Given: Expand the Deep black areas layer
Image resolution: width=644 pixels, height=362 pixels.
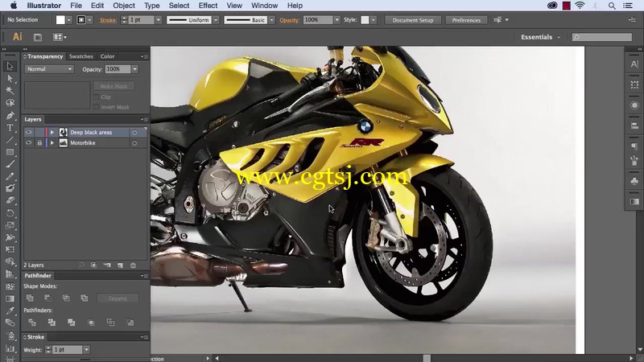Looking at the screenshot, I should click(x=52, y=132).
